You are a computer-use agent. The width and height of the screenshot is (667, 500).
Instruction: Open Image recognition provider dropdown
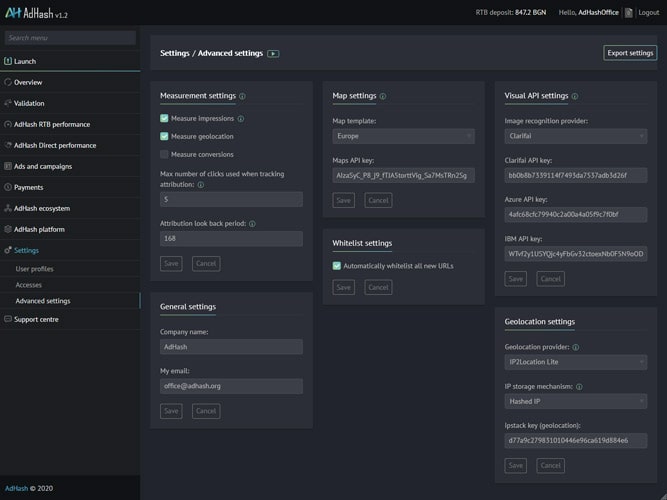[576, 136]
